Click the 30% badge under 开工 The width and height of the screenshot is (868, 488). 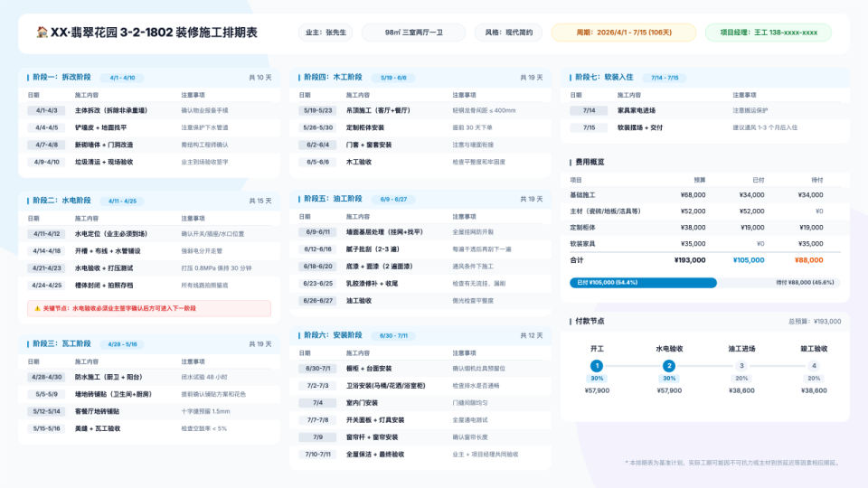(597, 379)
